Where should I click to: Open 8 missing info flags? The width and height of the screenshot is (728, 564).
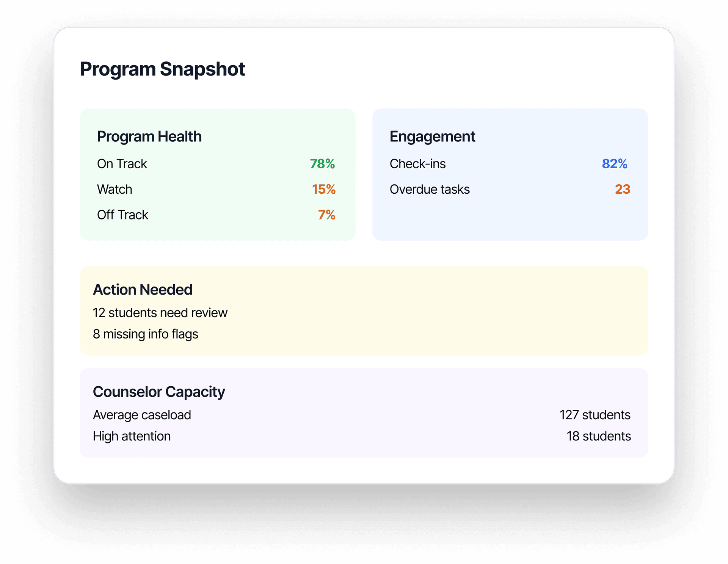[146, 334]
